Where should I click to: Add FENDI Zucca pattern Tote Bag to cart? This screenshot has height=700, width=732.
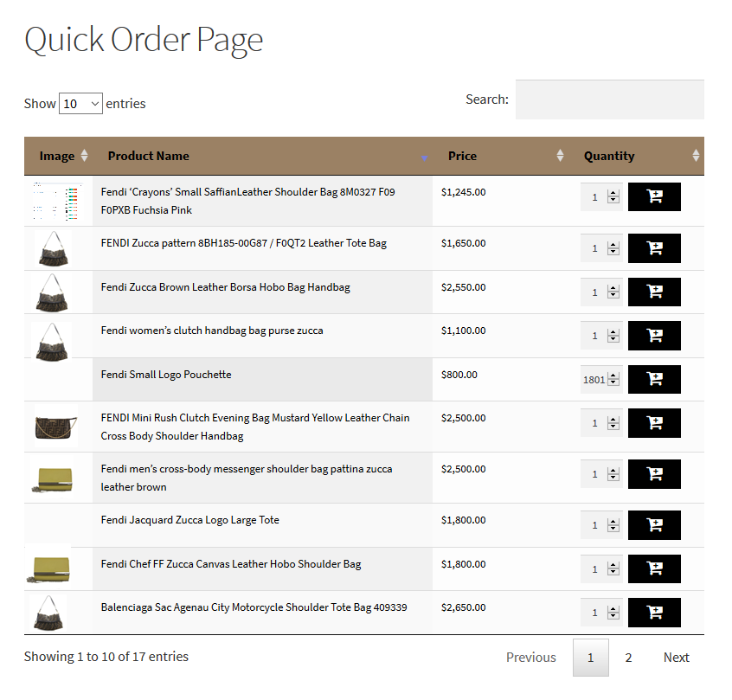pos(654,248)
